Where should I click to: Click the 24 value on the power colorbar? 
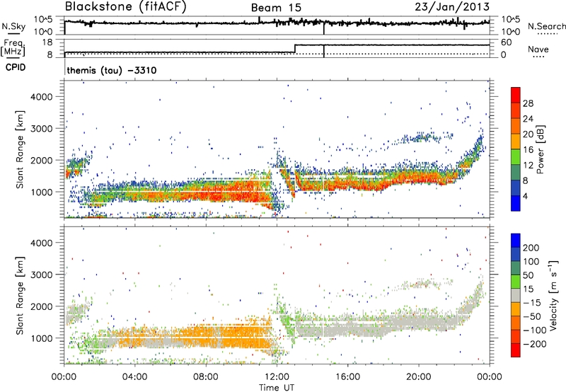[x=528, y=119]
